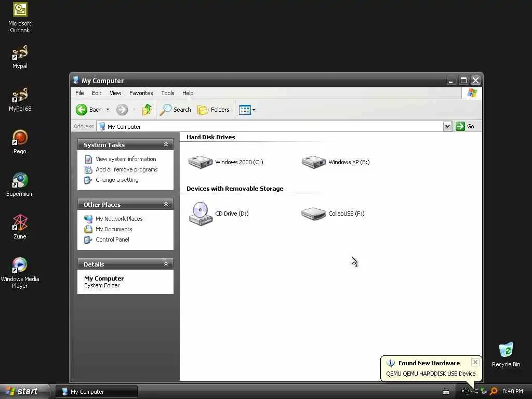532x399 pixels.
Task: Click View system information link
Action: pos(126,159)
